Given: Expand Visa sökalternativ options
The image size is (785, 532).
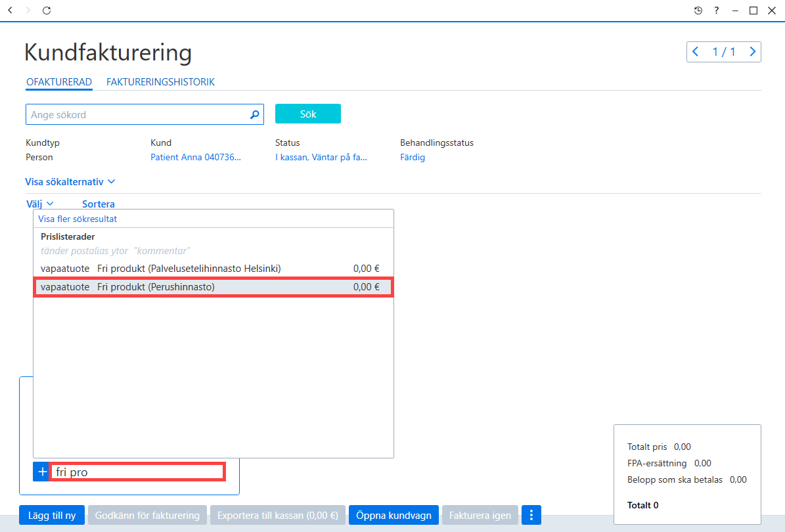Looking at the screenshot, I should coord(70,182).
